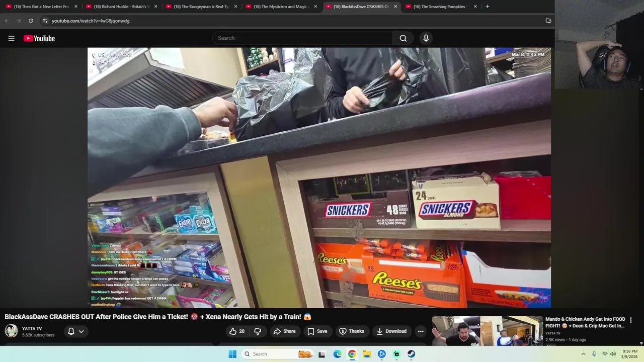Open File Explorer from taskbar

367,354
